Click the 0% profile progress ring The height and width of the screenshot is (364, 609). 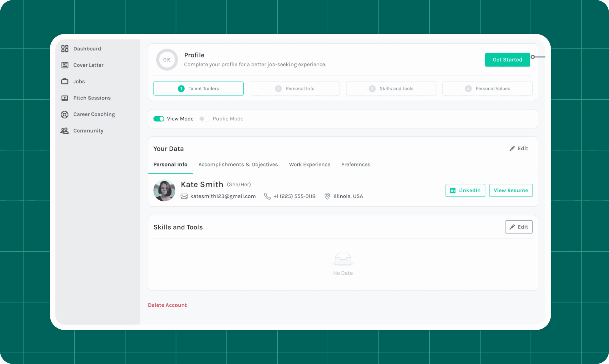(x=167, y=60)
